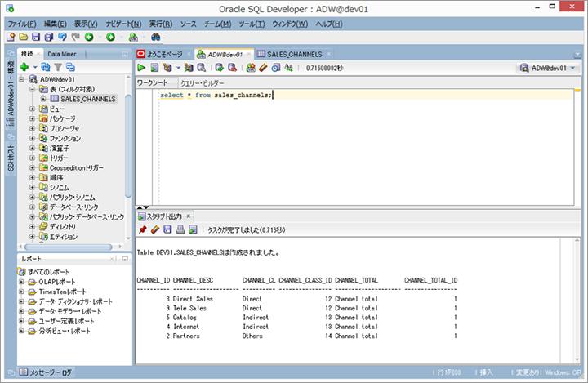Click the Run Script icon in worksheet toolbar
588x383 pixels.
click(154, 68)
